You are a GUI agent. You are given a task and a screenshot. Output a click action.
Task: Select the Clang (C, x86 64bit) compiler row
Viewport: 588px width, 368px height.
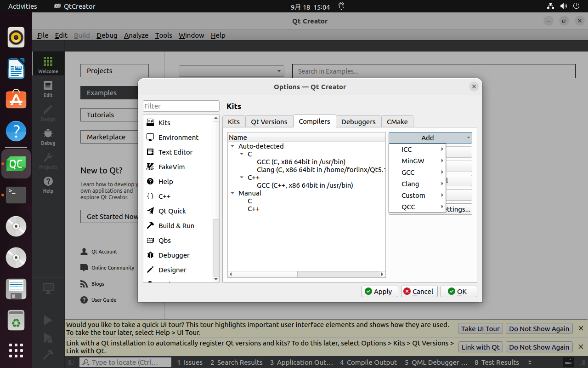[x=321, y=170]
